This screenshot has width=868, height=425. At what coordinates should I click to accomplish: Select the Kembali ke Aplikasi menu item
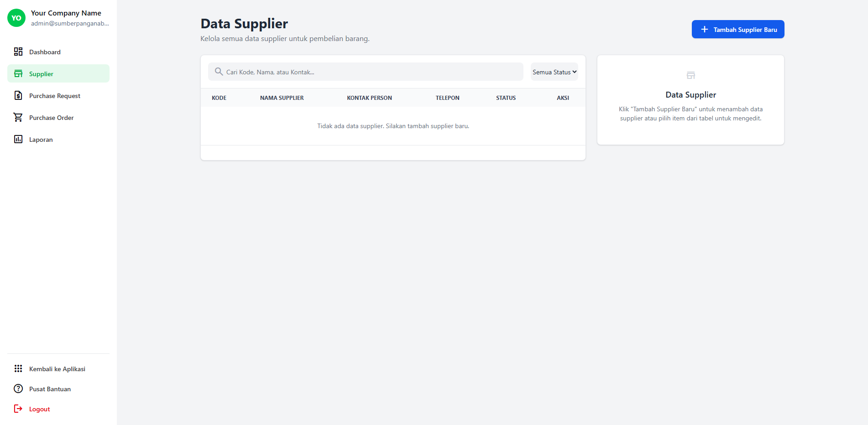(57, 368)
